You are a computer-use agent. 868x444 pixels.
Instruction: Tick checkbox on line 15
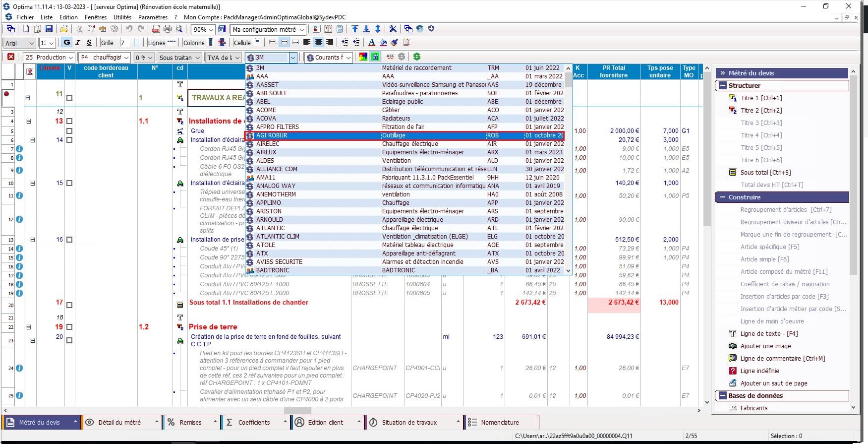point(69,183)
